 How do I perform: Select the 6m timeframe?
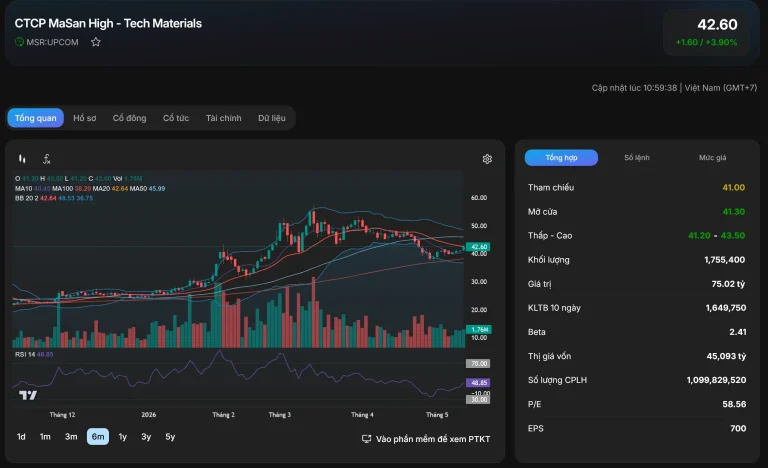(x=98, y=437)
